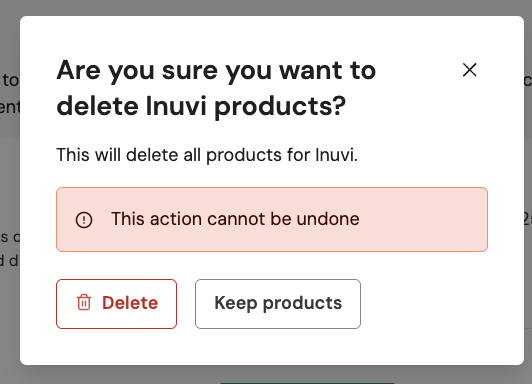This screenshot has height=384, width=532.
Task: Select the 'This action cannot be undone' alert text
Action: tap(235, 219)
